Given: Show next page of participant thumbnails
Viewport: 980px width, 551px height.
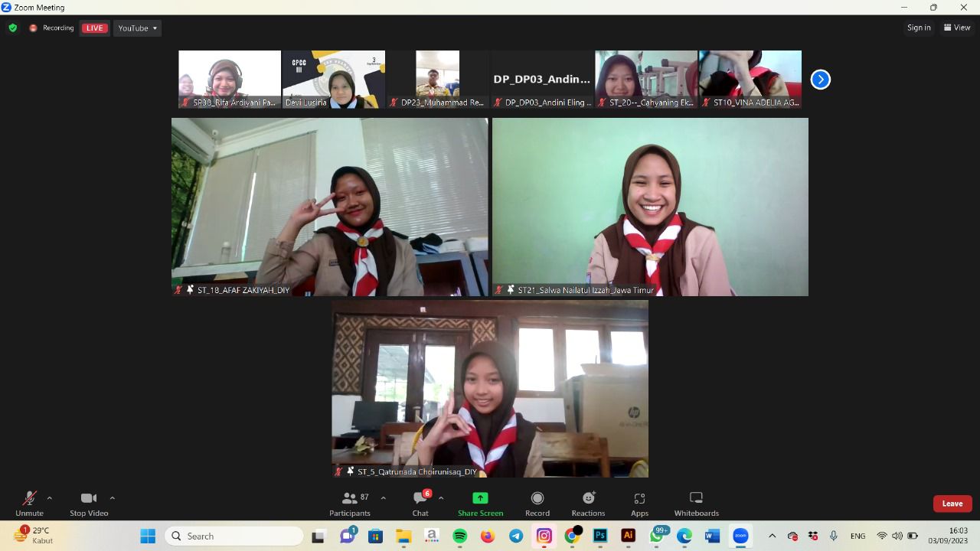Looking at the screenshot, I should [820, 80].
